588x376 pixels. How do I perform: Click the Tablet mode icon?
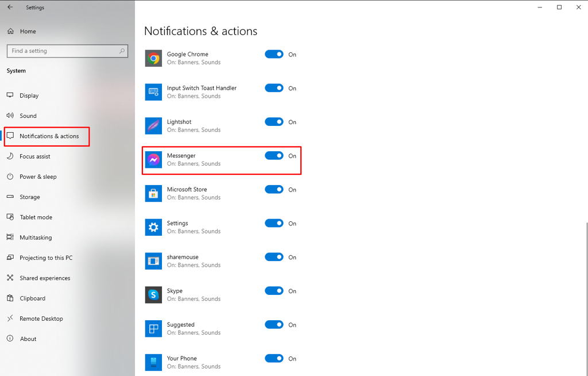pyautogui.click(x=10, y=217)
